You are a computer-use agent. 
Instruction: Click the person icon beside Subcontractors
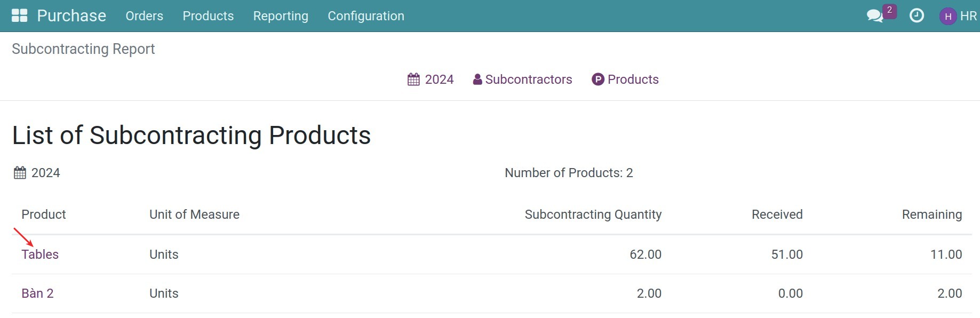tap(477, 79)
